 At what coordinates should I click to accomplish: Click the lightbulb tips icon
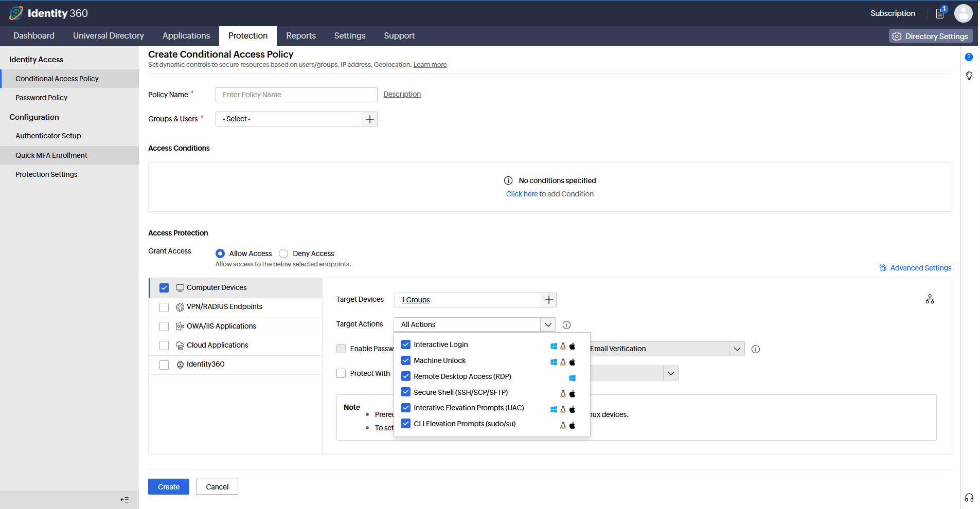tap(969, 76)
